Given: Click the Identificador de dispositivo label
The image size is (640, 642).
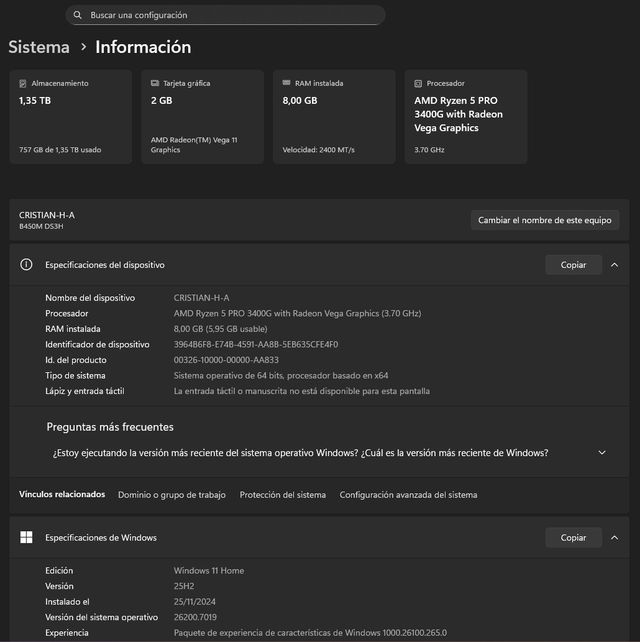Looking at the screenshot, I should coord(97,344).
